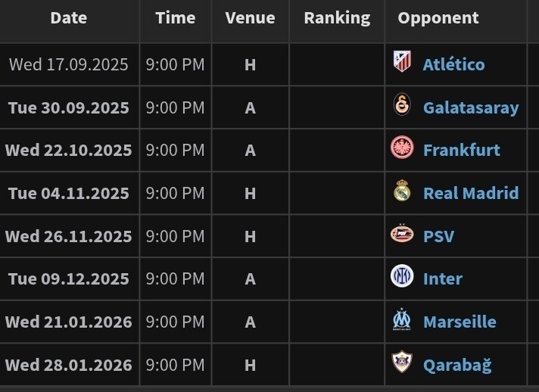Screen dimensions: 539x392
Task: Click the Venue column header
Action: pyautogui.click(x=250, y=18)
